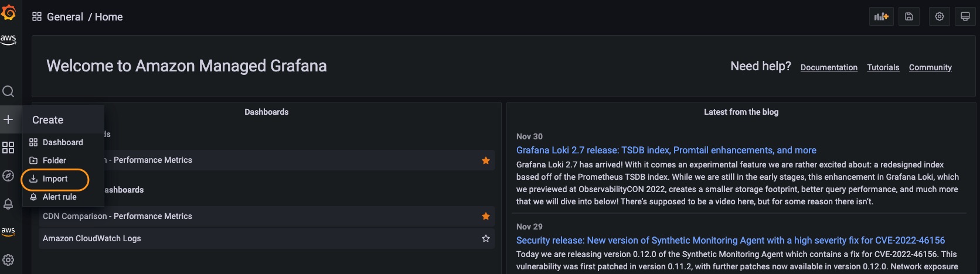980x274 pixels.
Task: Unstar the first Performance Metrics dashboard
Action: point(485,160)
